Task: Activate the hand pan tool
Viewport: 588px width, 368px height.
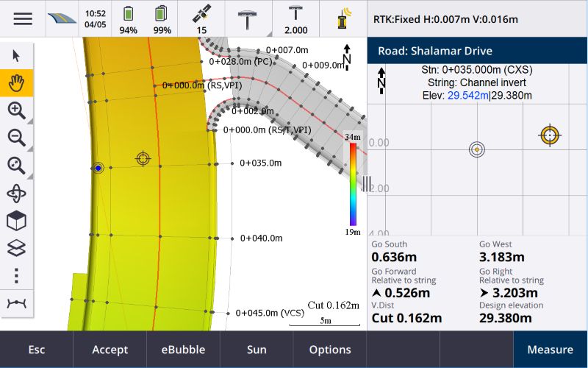Action: 16,83
